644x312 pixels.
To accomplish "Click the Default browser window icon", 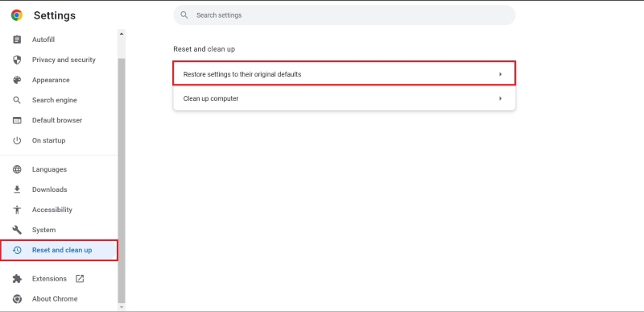I will pos(17,120).
